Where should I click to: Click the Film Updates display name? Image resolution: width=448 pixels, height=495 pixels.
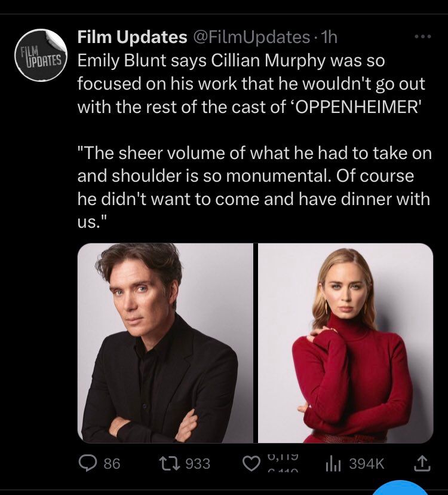pos(132,38)
